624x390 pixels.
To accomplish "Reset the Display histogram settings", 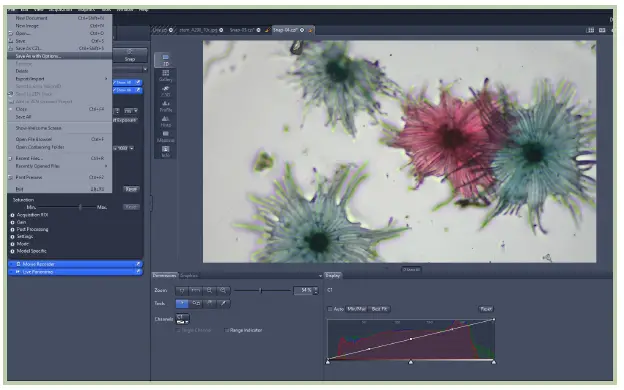I will point(486,309).
